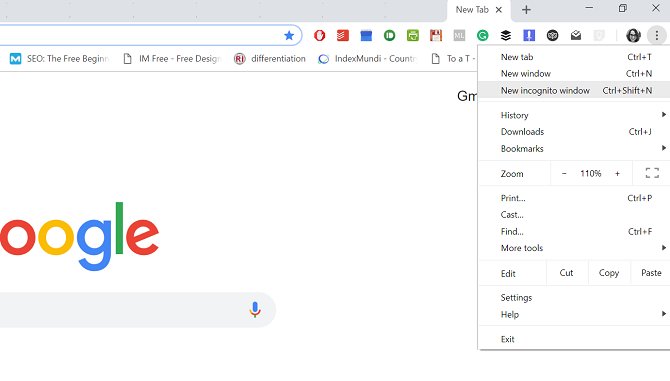Click the voice search microphone icon
The image size is (670, 381).
point(255,310)
